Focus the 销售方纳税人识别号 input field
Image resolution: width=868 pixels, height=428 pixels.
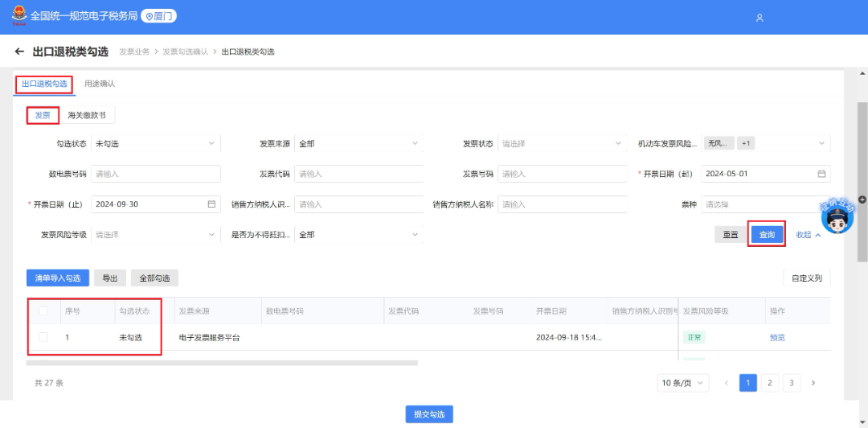pyautogui.click(x=358, y=204)
